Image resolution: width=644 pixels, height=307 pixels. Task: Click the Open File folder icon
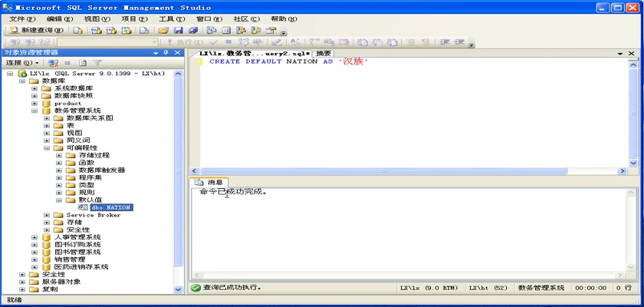pos(163,31)
